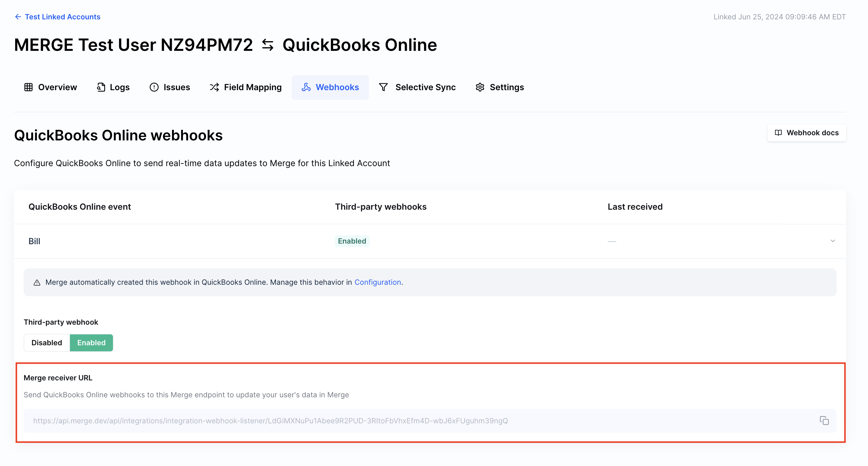Image resolution: width=868 pixels, height=466 pixels.
Task: Click the Logs file-search icon
Action: [x=101, y=87]
